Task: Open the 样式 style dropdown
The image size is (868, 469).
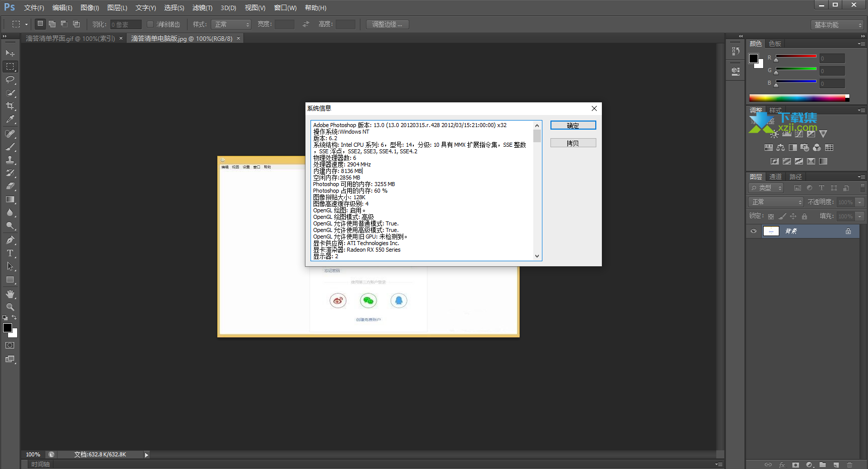Action: tap(231, 24)
